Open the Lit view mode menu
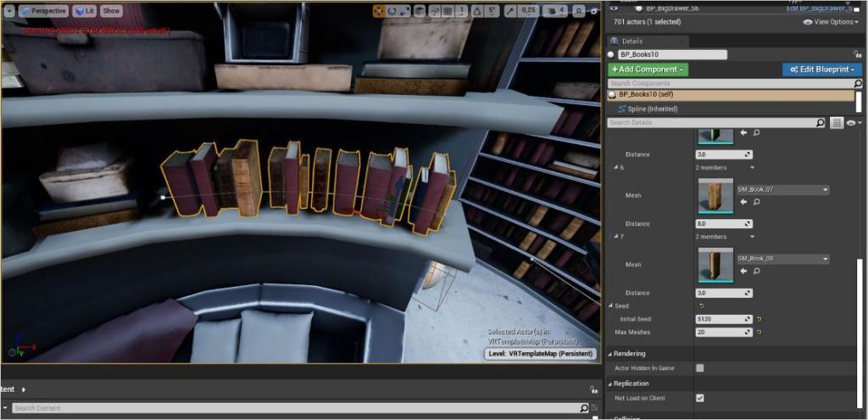Viewport: 868px width, 420px height. tap(84, 11)
